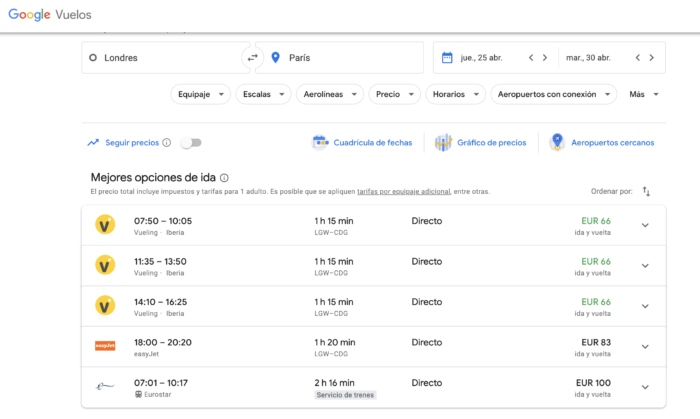Viewport: 700px width, 419px height.
Task: Click the Cuadrícula de fechas calendar icon
Action: click(x=320, y=142)
